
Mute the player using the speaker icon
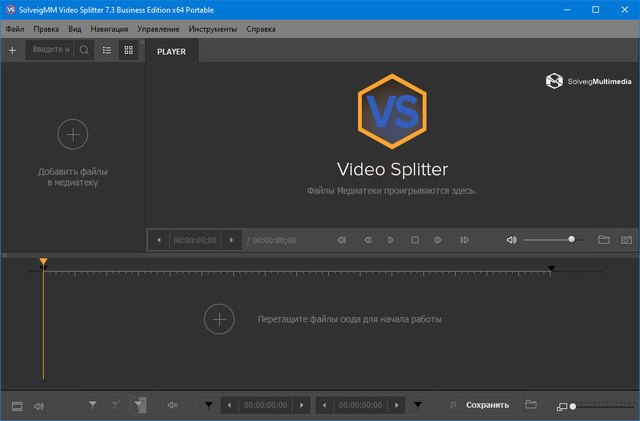click(511, 240)
